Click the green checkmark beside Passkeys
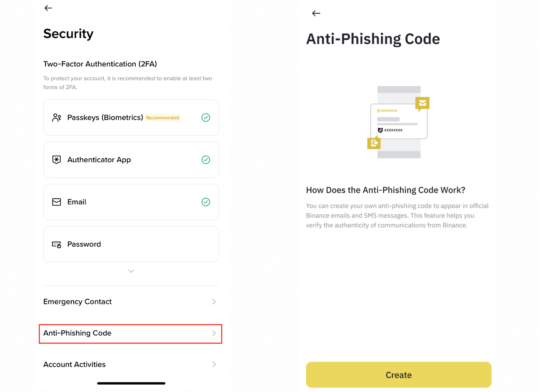This screenshot has height=392, width=539. coord(206,118)
